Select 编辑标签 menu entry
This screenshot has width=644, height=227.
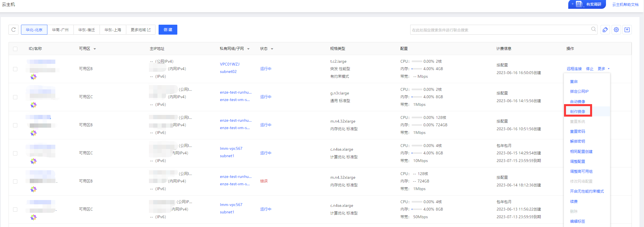578,221
